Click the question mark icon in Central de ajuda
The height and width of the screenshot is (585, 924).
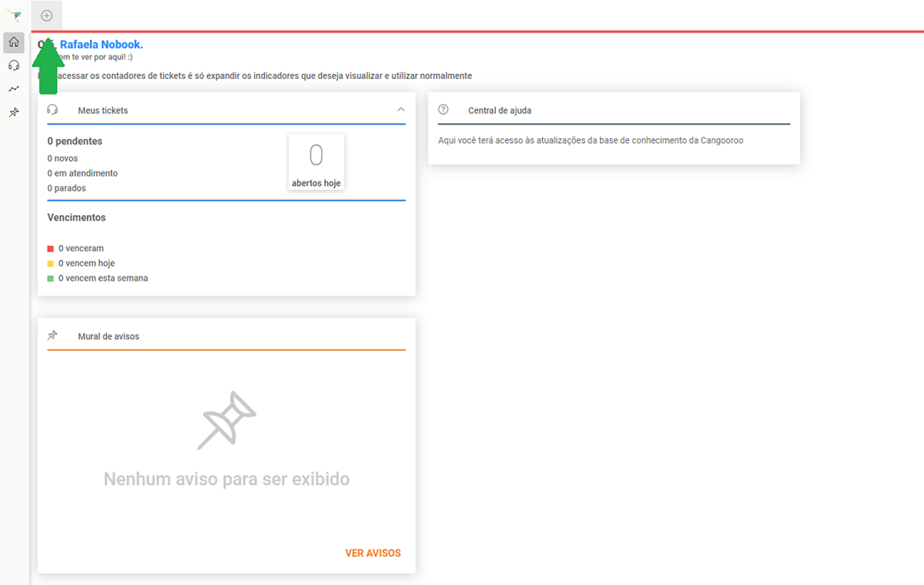[443, 110]
